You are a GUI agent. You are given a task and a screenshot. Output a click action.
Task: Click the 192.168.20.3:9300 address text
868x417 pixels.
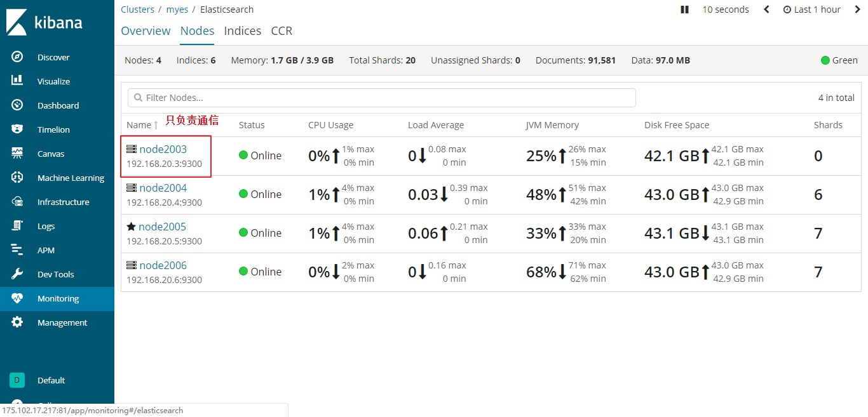[164, 164]
